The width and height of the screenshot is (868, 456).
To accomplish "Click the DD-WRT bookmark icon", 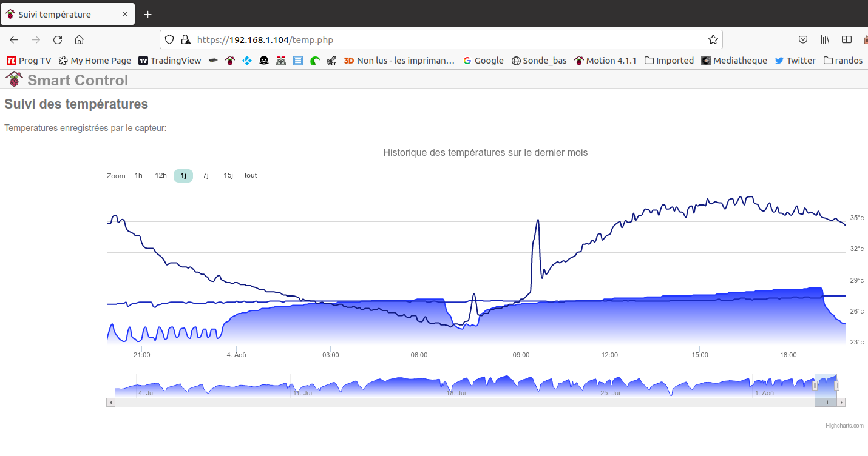I will [331, 60].
